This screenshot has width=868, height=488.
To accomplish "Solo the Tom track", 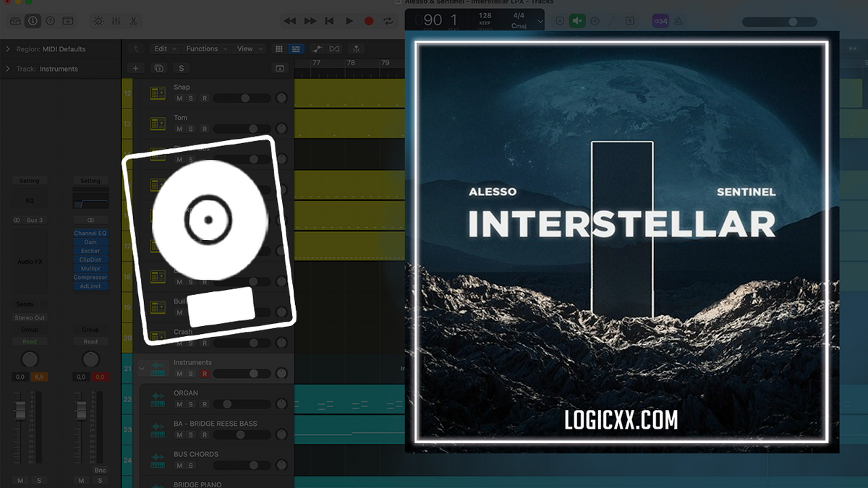I will pyautogui.click(x=191, y=129).
